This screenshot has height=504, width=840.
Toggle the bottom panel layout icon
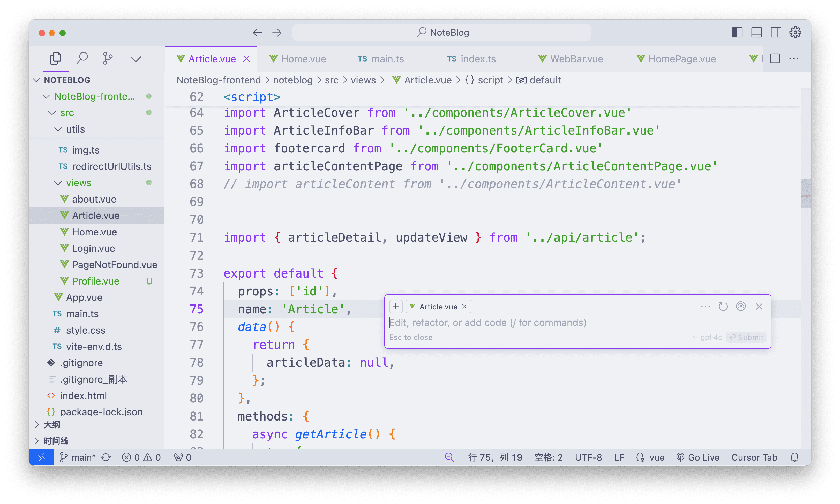(x=756, y=33)
